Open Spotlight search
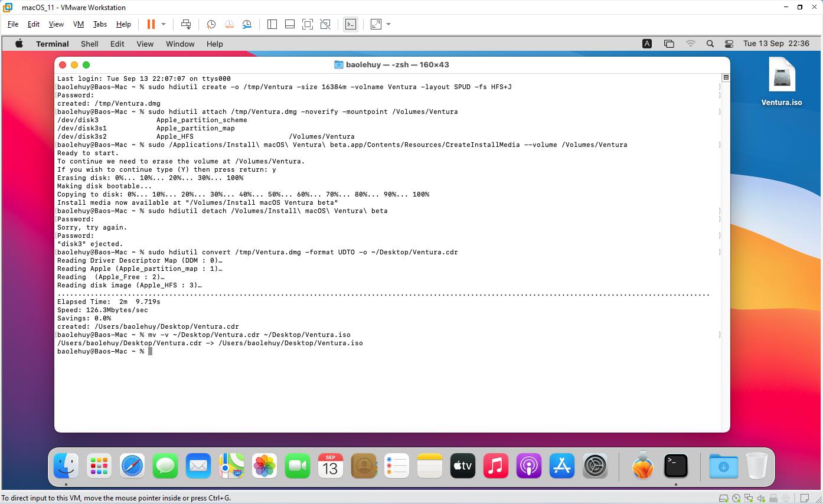 (x=710, y=44)
